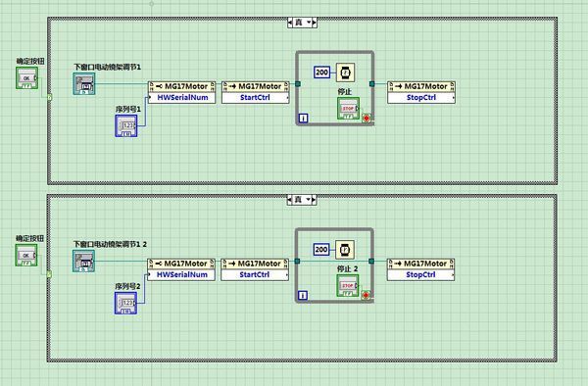Click the top case structure's selector terminal
The image size is (588, 386).
[49, 97]
